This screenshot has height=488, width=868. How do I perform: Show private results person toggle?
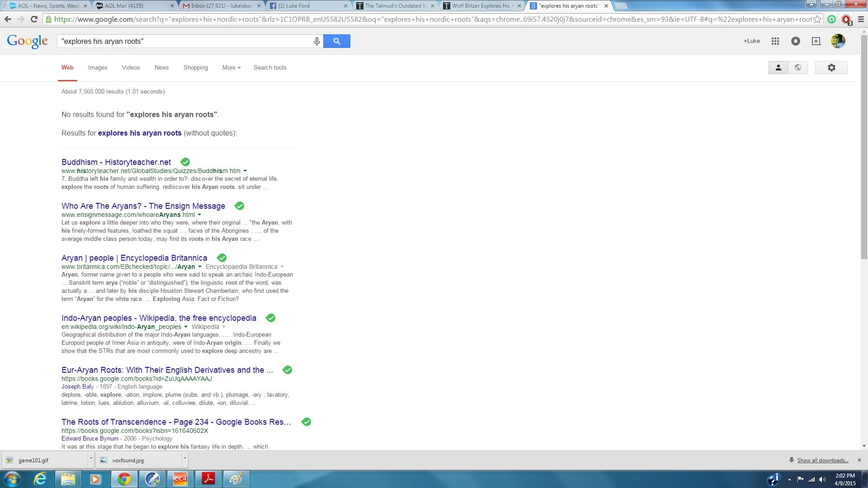click(778, 67)
